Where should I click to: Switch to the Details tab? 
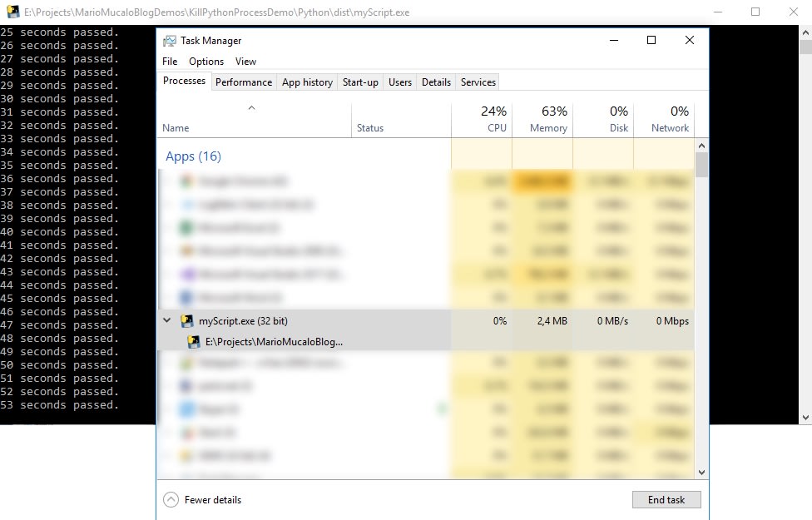click(x=437, y=82)
